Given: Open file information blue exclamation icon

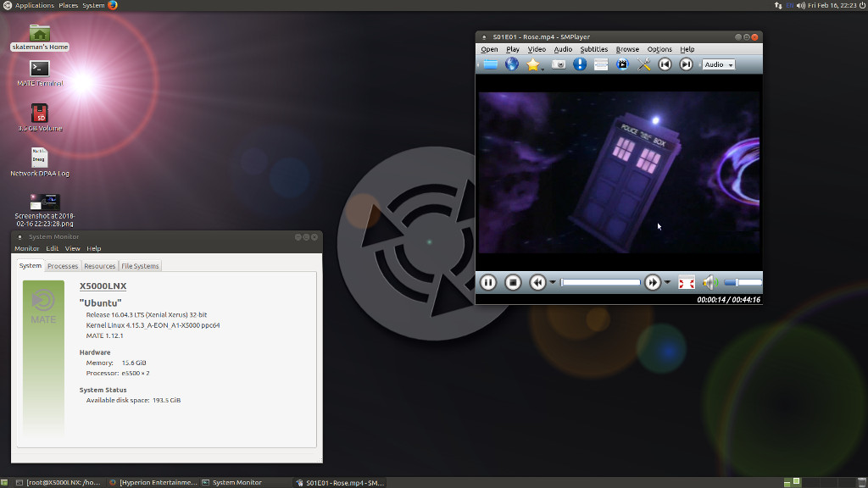Looking at the screenshot, I should point(580,64).
